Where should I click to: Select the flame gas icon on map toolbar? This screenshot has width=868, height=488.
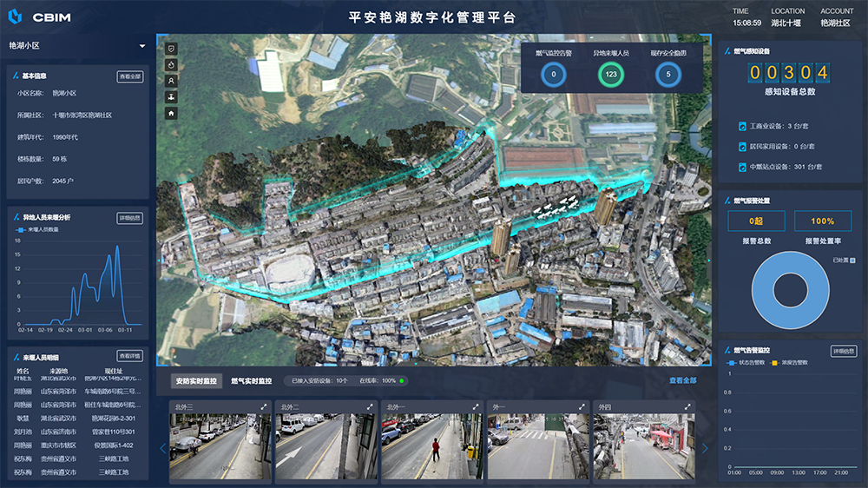point(171,64)
